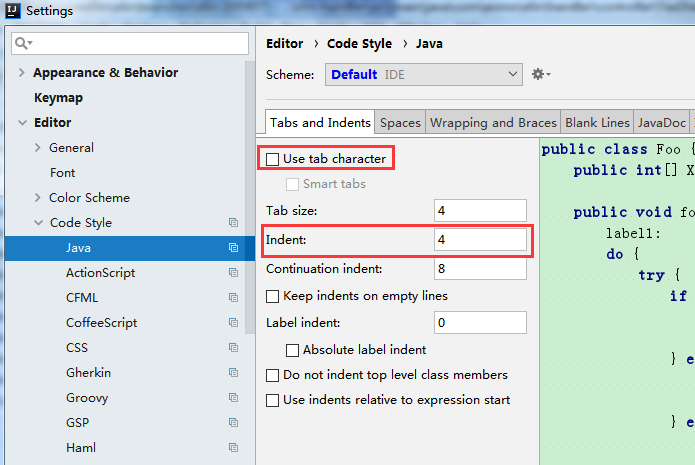Click the search magnifier icon

coord(22,44)
